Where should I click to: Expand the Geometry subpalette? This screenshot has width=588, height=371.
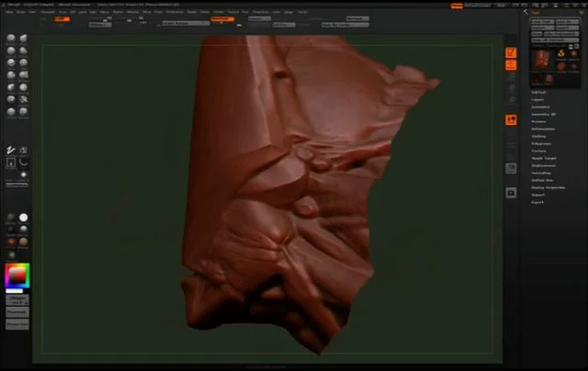pyautogui.click(x=540, y=107)
